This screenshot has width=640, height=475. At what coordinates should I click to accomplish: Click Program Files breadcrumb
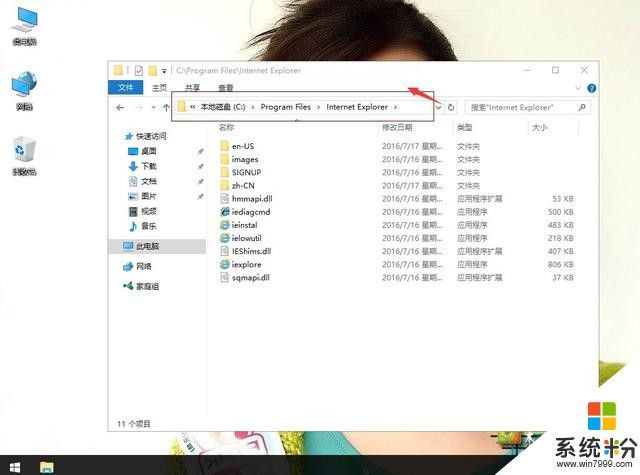pyautogui.click(x=286, y=107)
